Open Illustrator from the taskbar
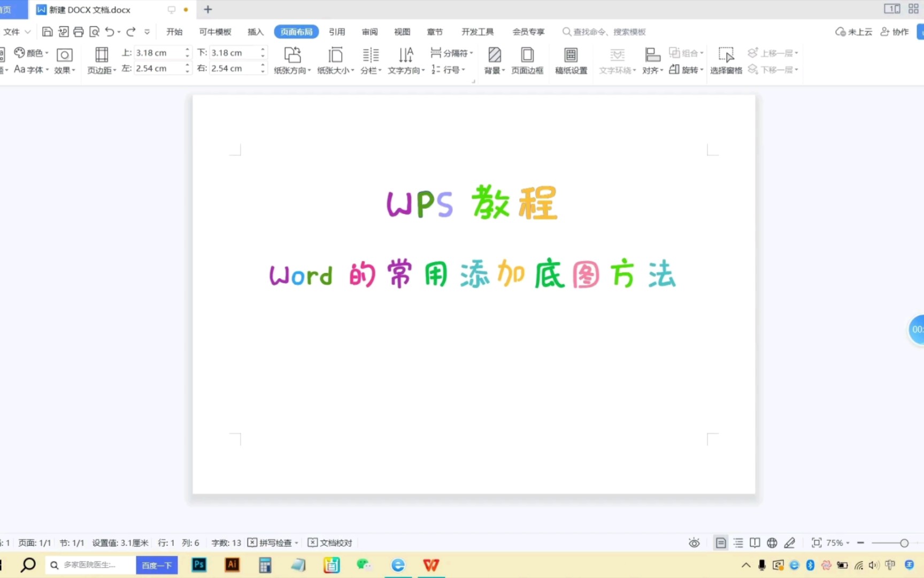924x578 pixels. coord(232,565)
